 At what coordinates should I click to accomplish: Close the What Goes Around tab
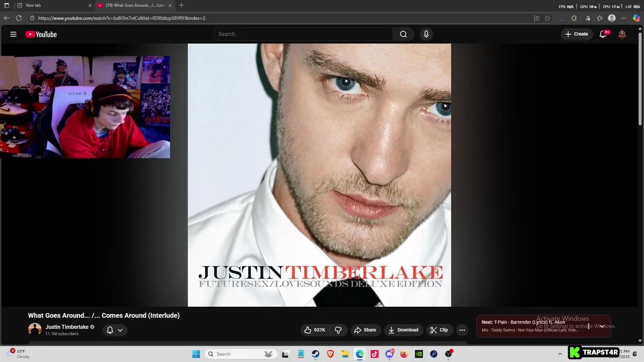coord(170,6)
